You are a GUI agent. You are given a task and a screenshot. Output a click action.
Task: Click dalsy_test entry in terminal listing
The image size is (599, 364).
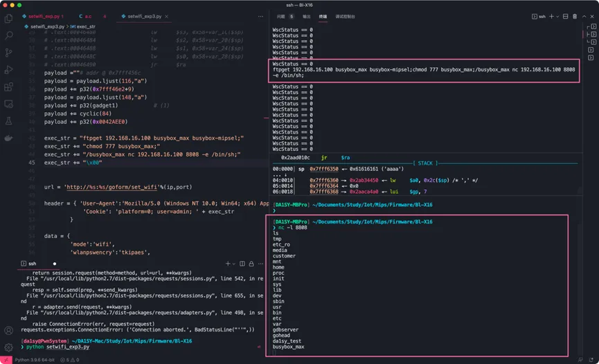pyautogui.click(x=287, y=341)
